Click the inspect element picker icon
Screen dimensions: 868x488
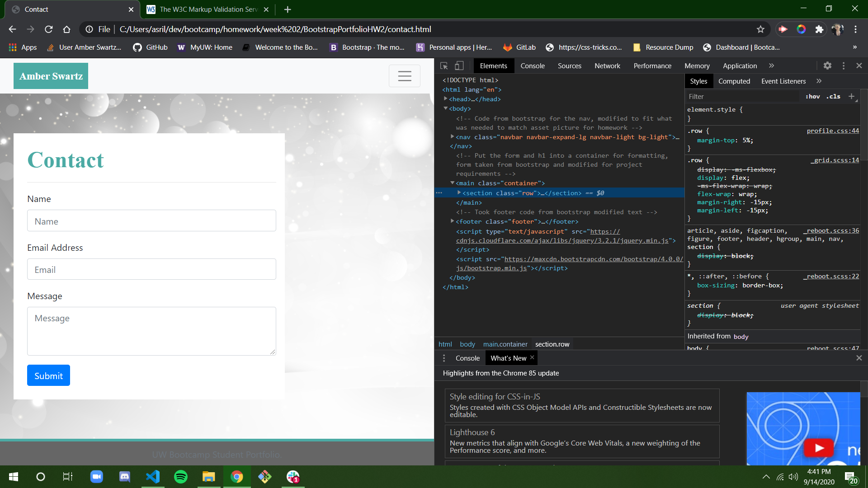point(444,66)
